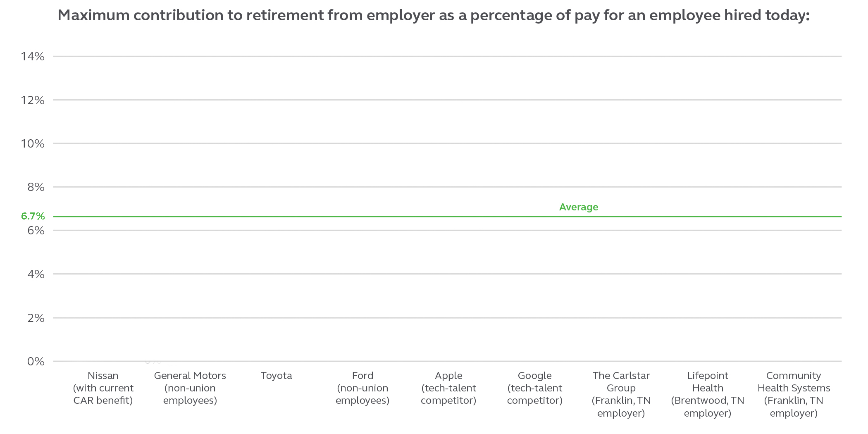
Task: Select the 6% y-axis label
Action: pyautogui.click(x=36, y=231)
